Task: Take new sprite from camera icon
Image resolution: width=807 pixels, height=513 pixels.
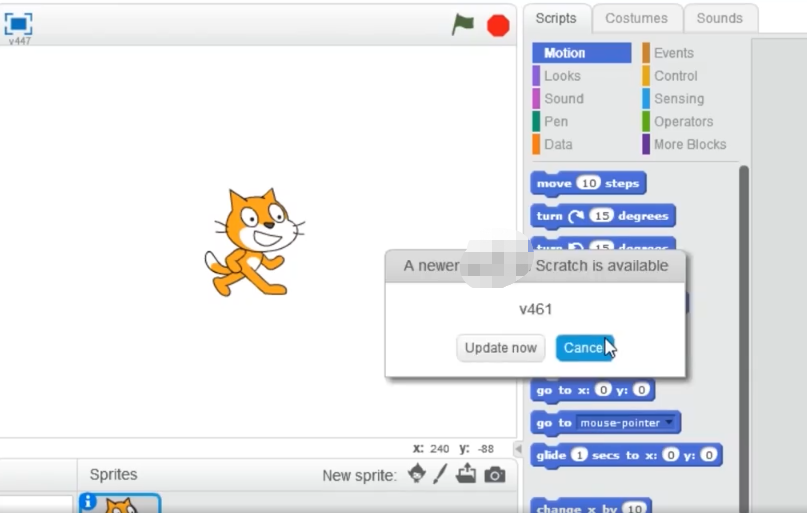Action: tap(495, 474)
